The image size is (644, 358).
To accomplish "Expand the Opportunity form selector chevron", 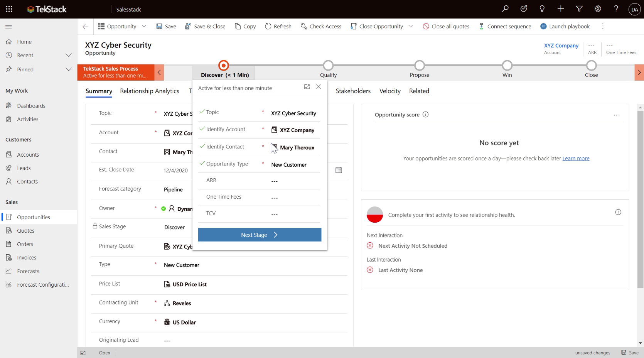I will click(144, 26).
